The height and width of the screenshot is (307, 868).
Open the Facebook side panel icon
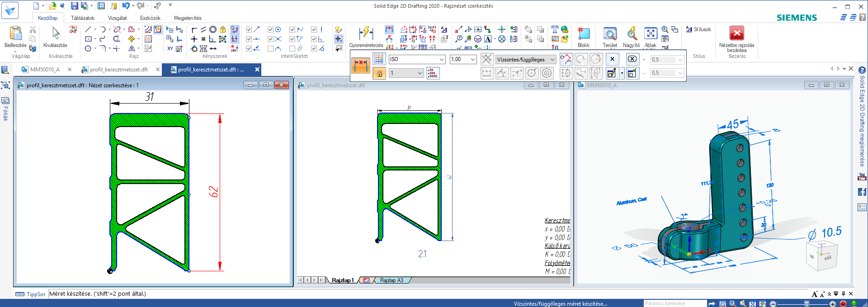[862, 192]
